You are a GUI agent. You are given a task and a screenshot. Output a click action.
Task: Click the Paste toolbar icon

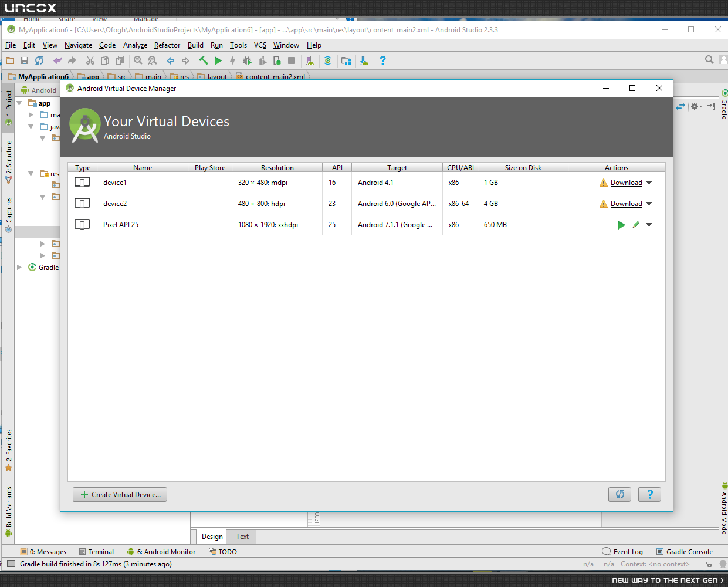(x=120, y=60)
